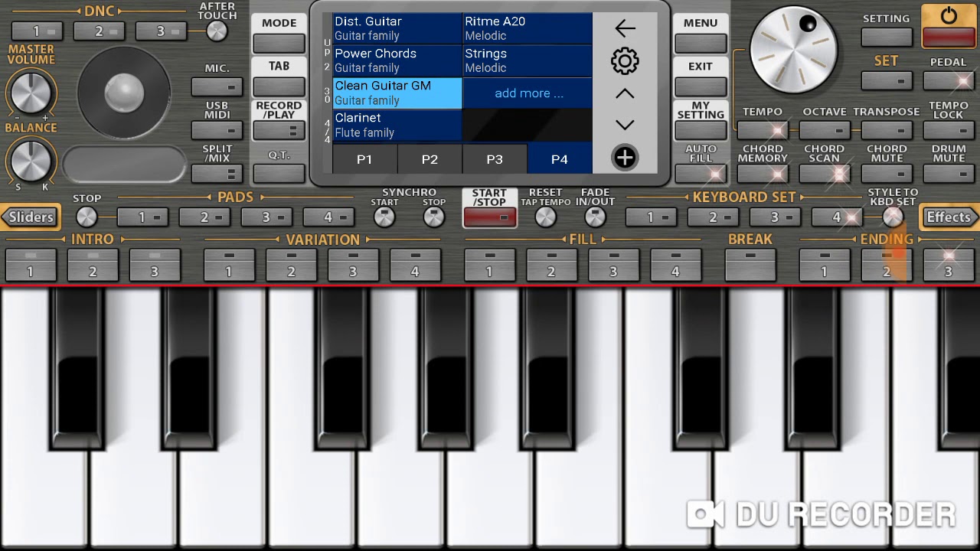Select Clarinet Flute family sound
Image resolution: width=980 pixels, height=551 pixels.
coord(397,125)
